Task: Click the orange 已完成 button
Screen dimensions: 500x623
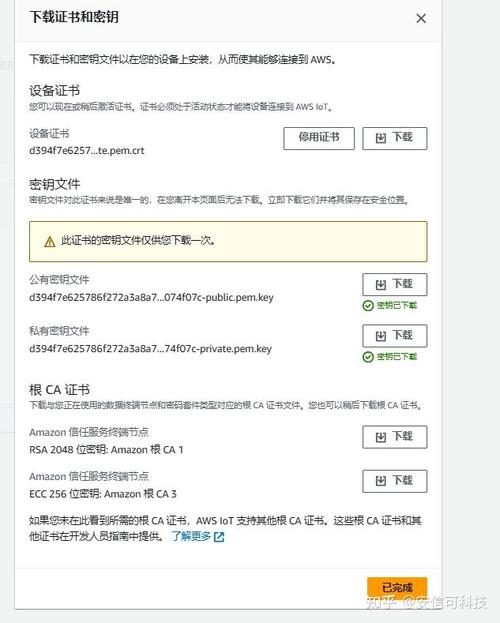Action: (397, 588)
